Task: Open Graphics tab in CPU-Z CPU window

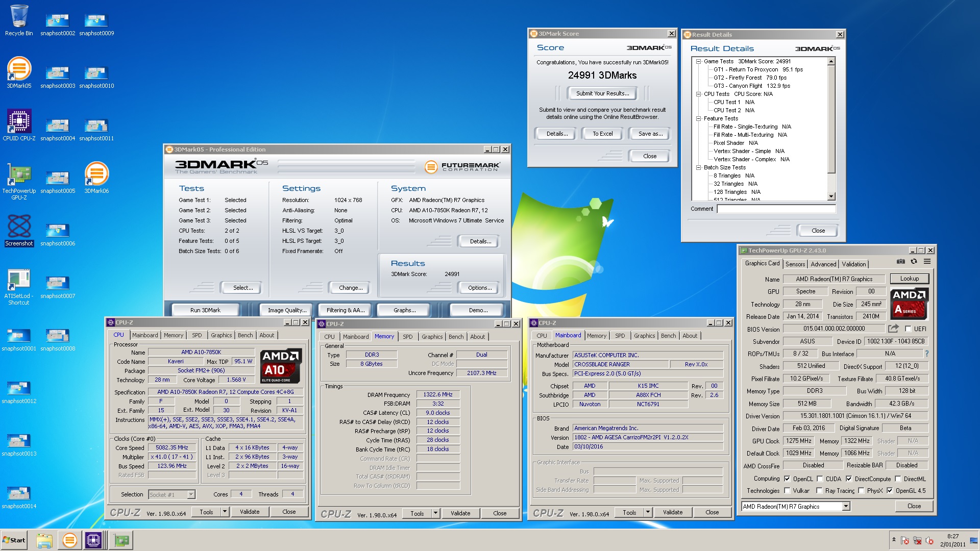Action: pos(221,335)
